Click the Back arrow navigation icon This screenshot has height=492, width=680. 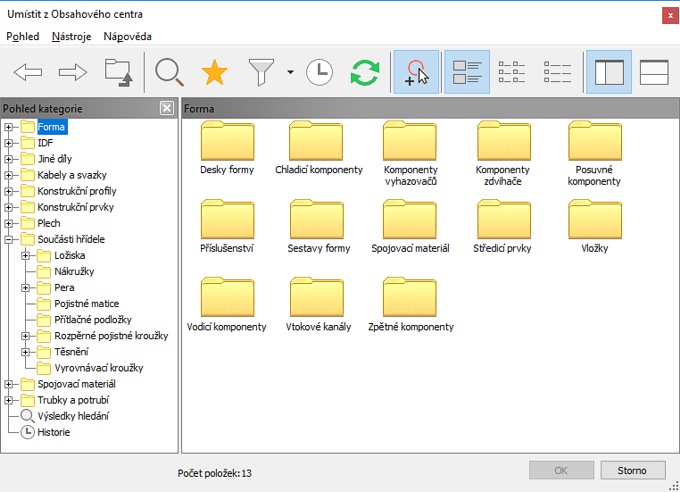(27, 72)
